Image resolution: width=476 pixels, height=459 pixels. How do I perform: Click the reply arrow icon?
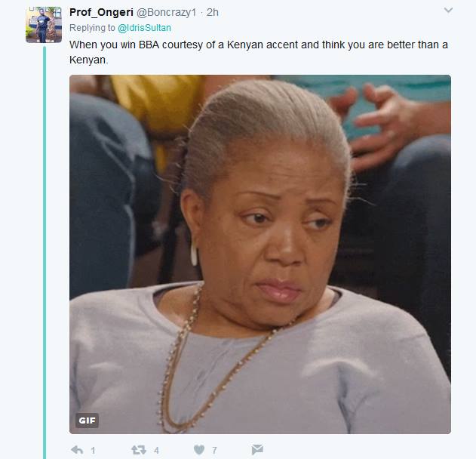pyautogui.click(x=77, y=450)
